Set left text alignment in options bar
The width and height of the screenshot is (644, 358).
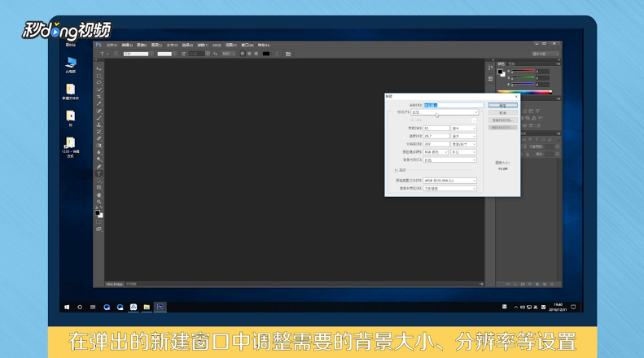243,54
